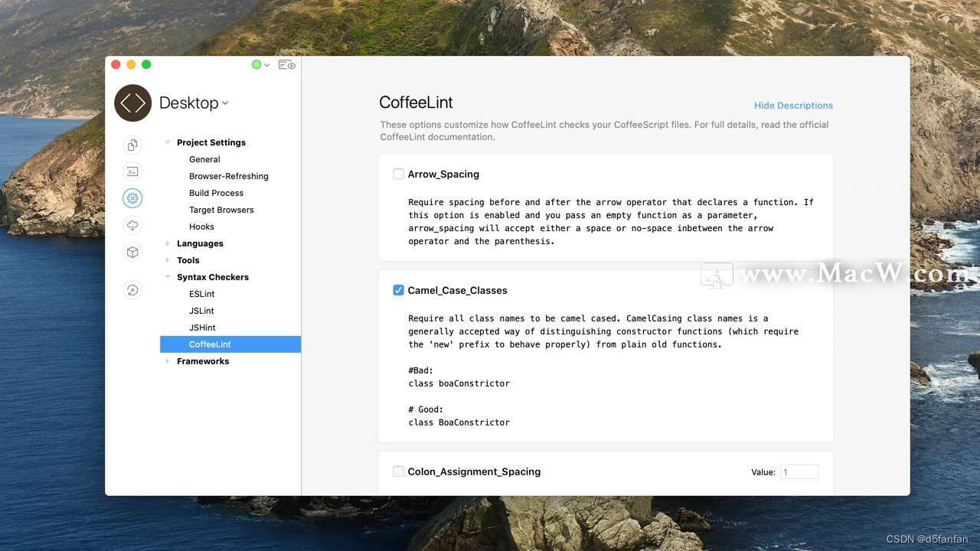Select JSHint under Syntax Checkers
The height and width of the screenshot is (551, 980).
pyautogui.click(x=202, y=328)
